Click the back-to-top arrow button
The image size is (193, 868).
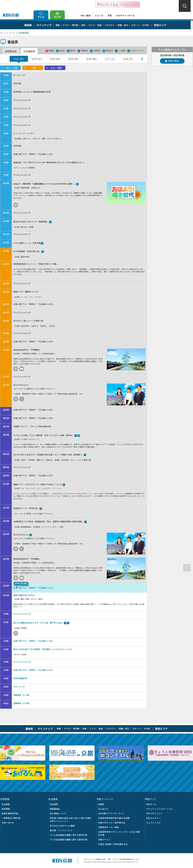[187, 568]
